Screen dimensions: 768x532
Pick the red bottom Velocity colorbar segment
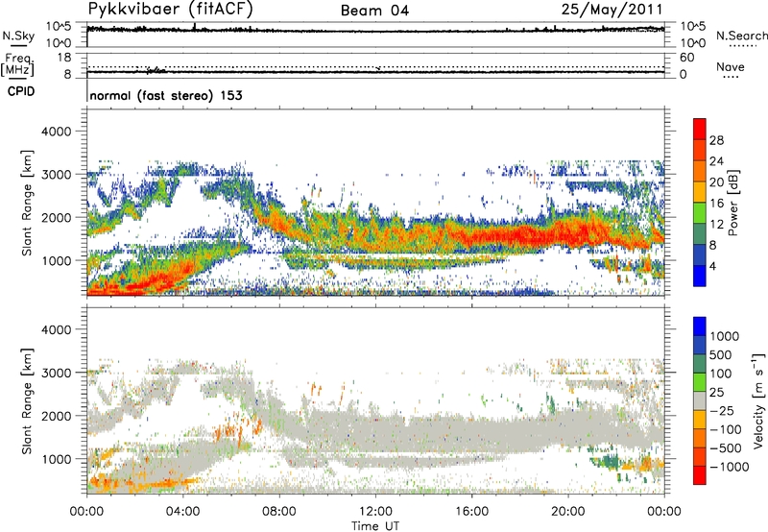pos(700,475)
